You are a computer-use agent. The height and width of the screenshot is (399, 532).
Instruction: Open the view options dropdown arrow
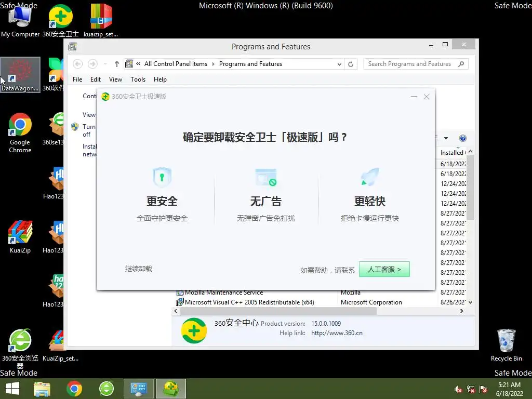(x=446, y=138)
